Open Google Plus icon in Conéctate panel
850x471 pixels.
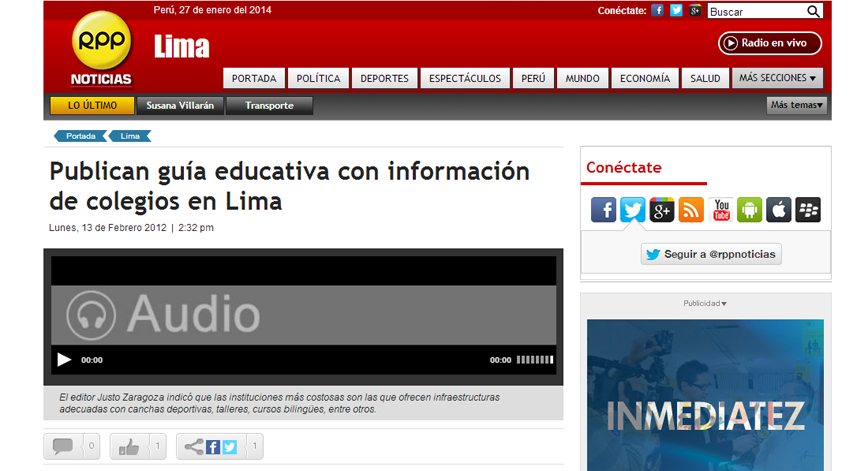tap(662, 210)
